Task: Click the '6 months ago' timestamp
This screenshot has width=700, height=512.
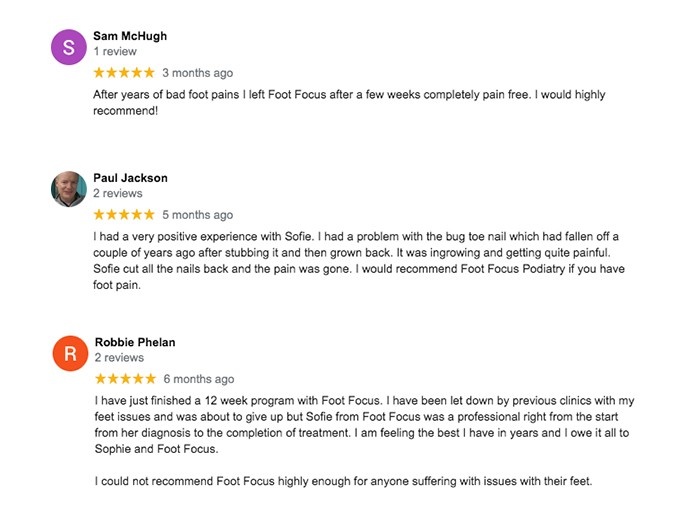Action: coord(199,379)
